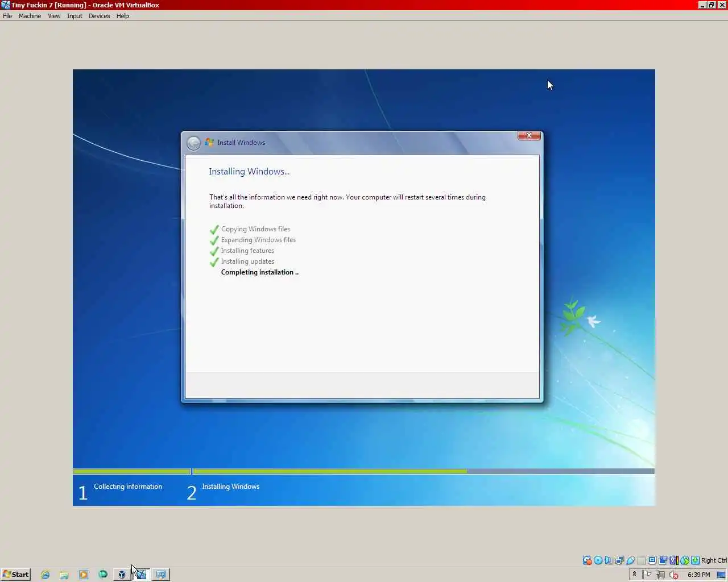Launch Internet Explorer from quick launch
Viewport: 728px width, 582px height.
point(45,575)
